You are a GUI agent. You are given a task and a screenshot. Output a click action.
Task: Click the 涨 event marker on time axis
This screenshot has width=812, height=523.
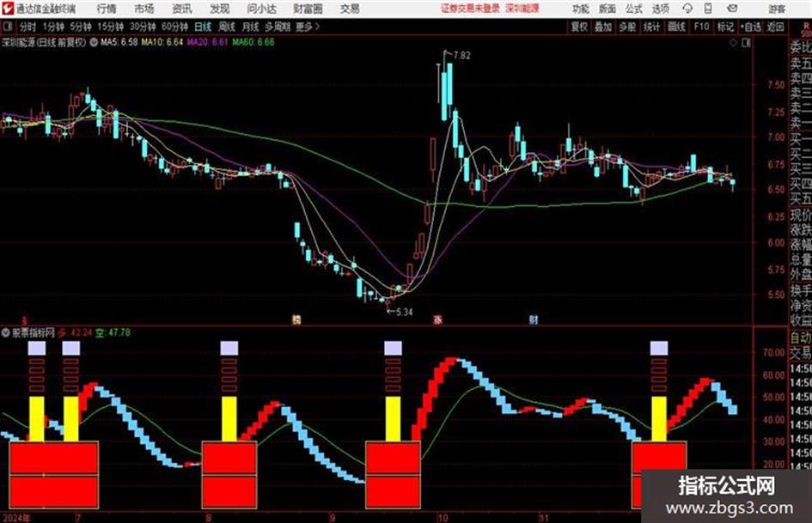click(437, 320)
